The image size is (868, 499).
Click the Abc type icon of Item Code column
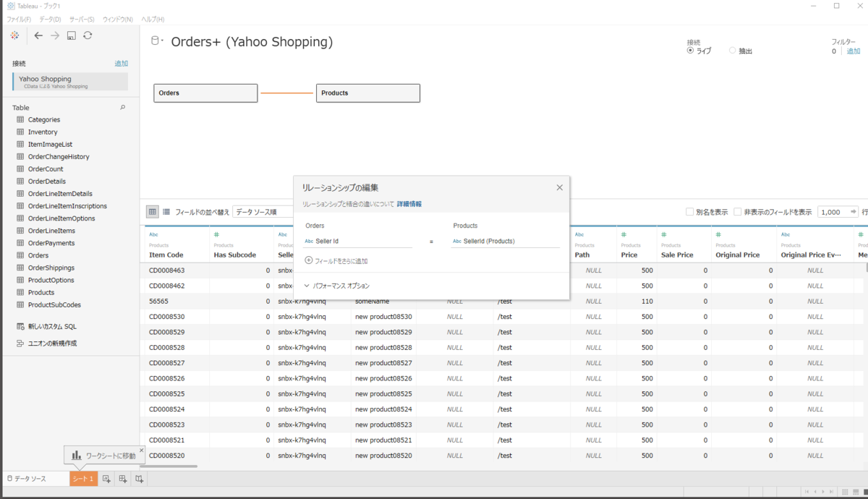pyautogui.click(x=153, y=234)
